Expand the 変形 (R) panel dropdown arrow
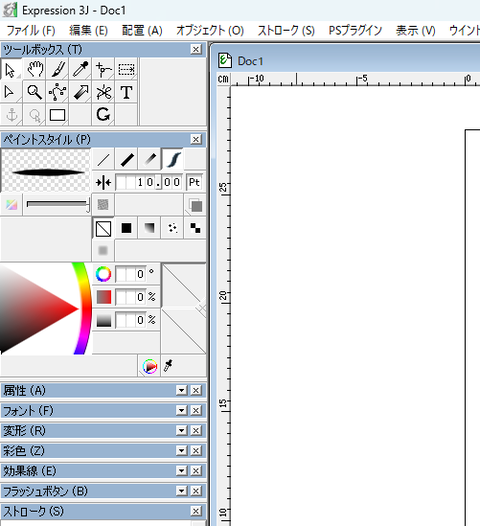The image size is (480, 526). tap(181, 431)
